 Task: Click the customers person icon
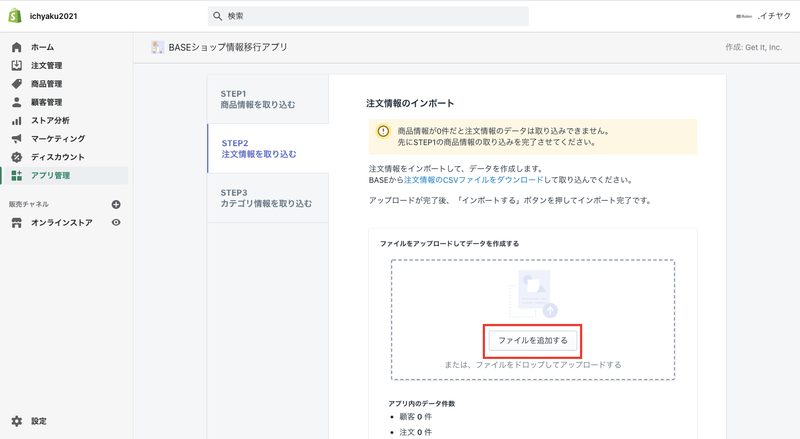[16, 102]
